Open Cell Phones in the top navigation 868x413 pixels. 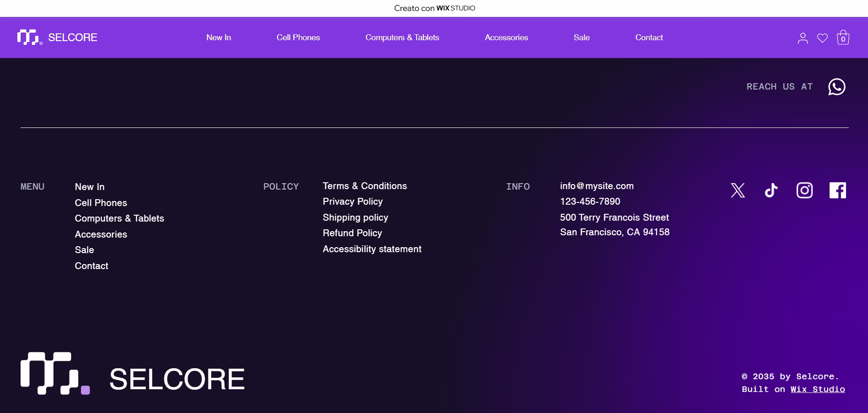tap(298, 37)
